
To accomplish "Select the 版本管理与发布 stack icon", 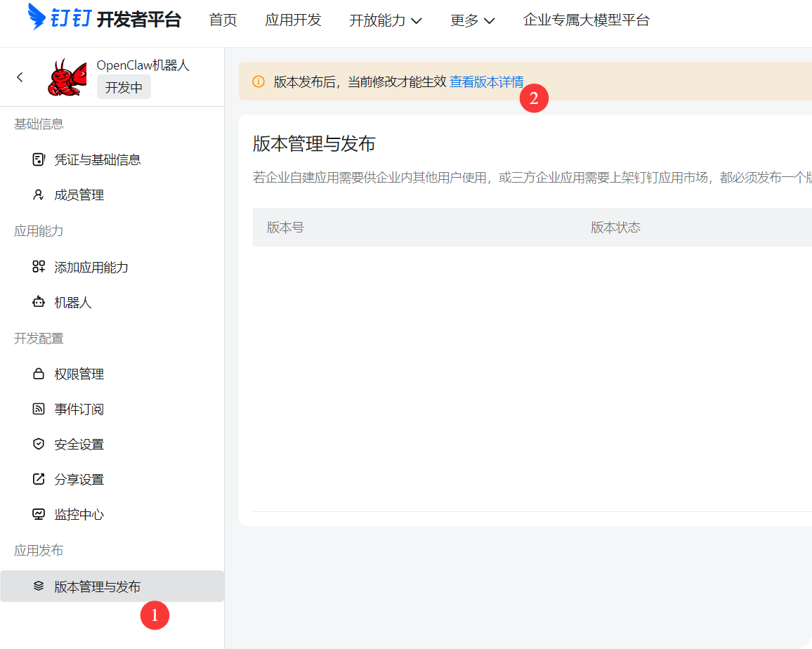I will click(x=39, y=585).
